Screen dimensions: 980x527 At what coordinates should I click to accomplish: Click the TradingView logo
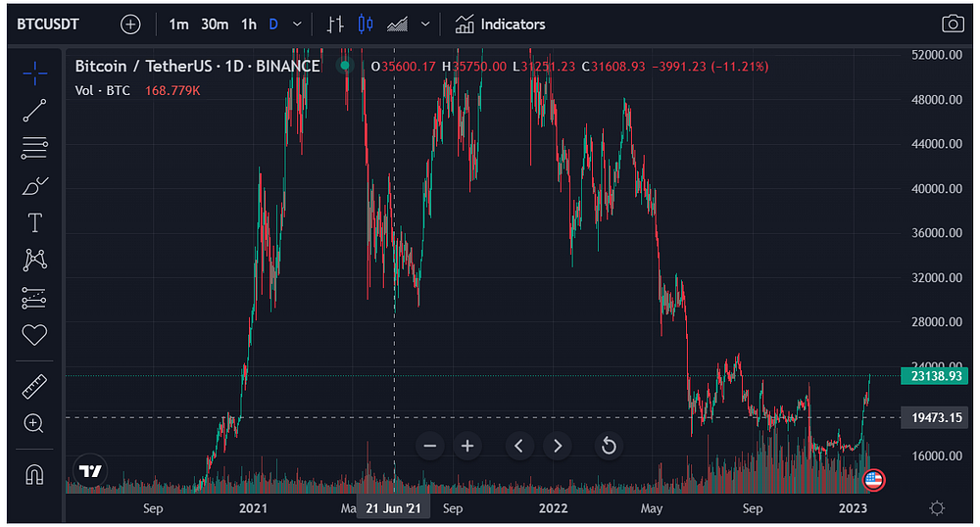pos(90,471)
